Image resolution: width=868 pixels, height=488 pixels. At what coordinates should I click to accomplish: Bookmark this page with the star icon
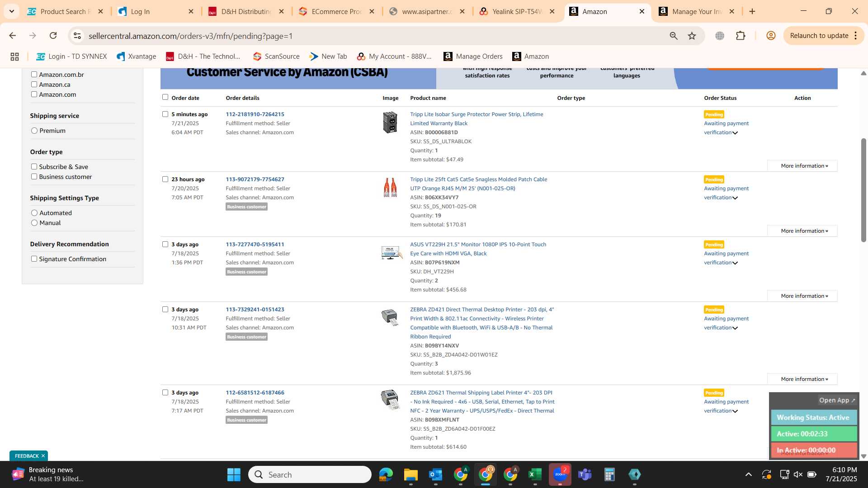point(692,36)
